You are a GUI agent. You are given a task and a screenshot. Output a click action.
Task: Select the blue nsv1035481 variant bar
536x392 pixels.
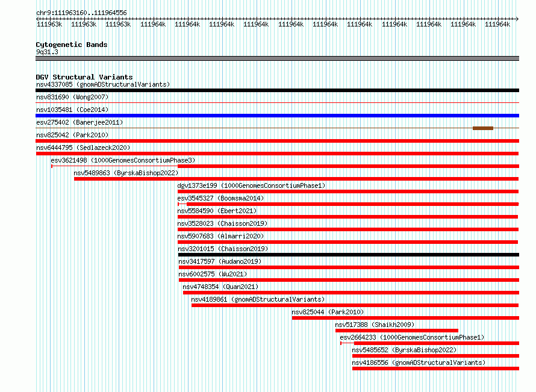(277, 116)
